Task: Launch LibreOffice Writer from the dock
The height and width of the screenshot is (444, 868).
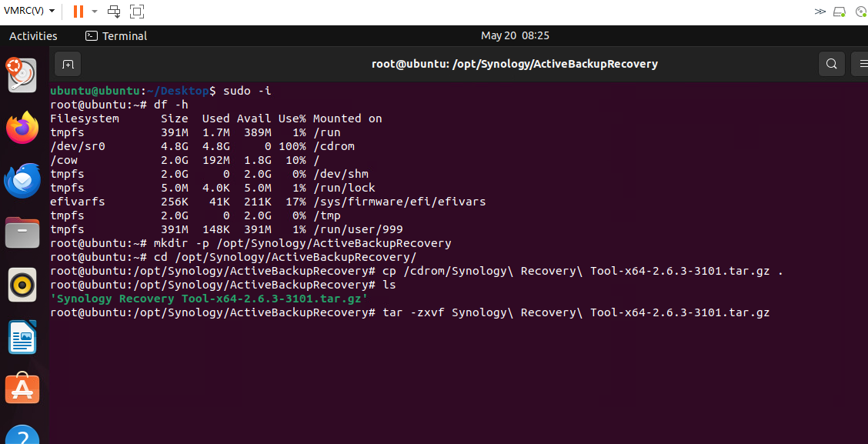Action: 22,337
